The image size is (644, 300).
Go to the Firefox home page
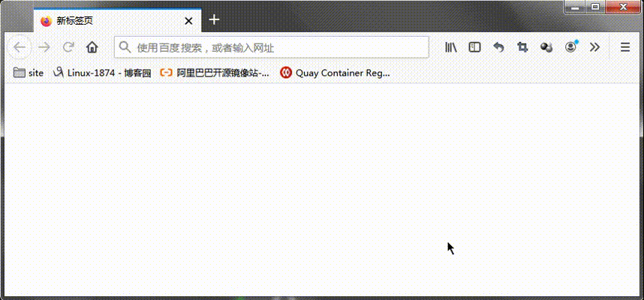click(92, 47)
